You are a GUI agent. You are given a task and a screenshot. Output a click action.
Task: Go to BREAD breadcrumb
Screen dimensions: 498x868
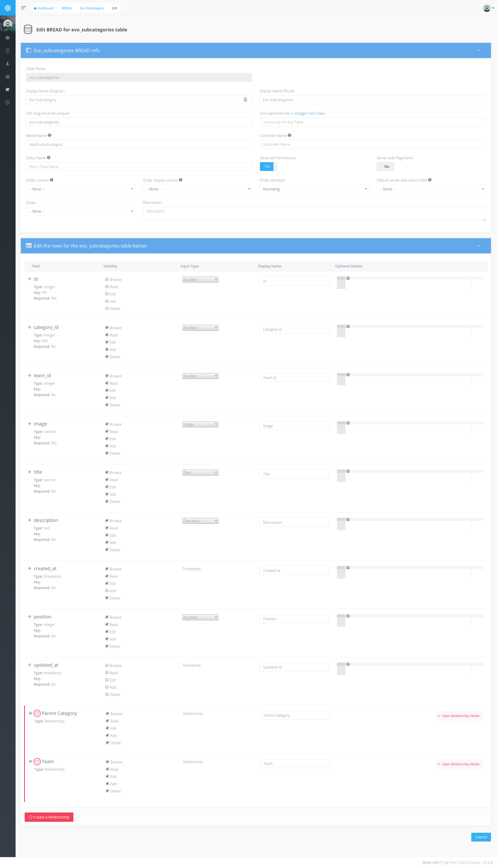(x=67, y=8)
